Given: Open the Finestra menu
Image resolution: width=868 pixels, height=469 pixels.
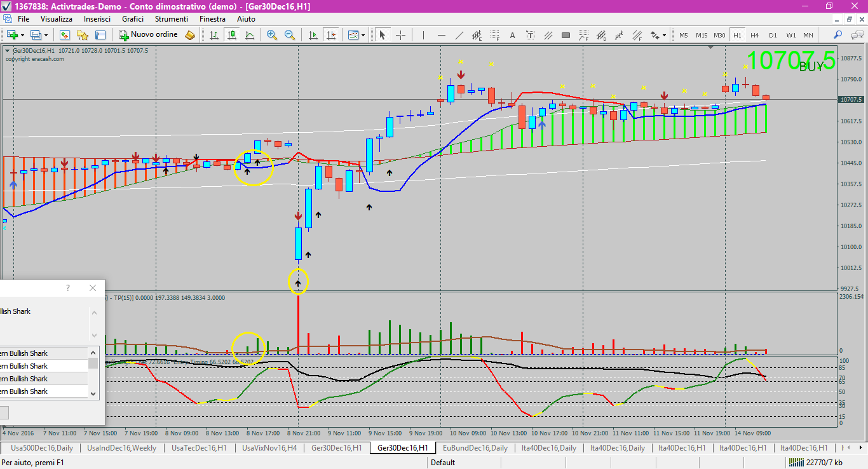Looking at the screenshot, I should 212,19.
